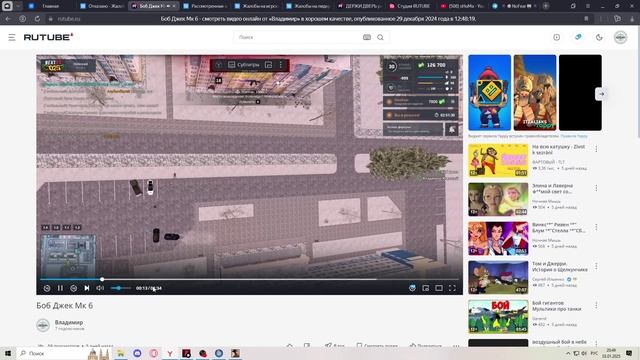Mute the player volume speaker icon
The height and width of the screenshot is (360, 640).
100,288
